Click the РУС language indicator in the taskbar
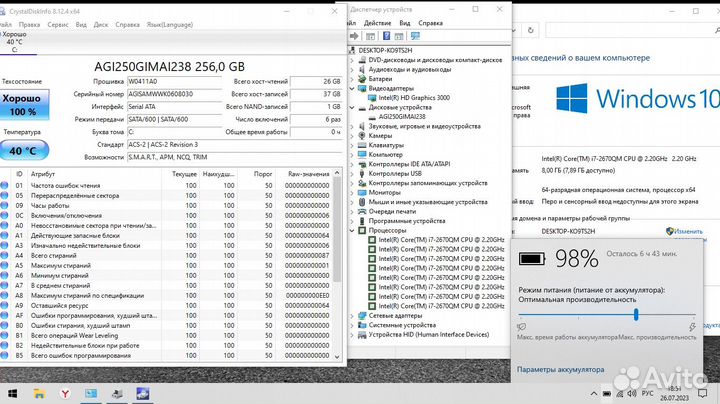This screenshot has width=720, height=404. (x=647, y=394)
